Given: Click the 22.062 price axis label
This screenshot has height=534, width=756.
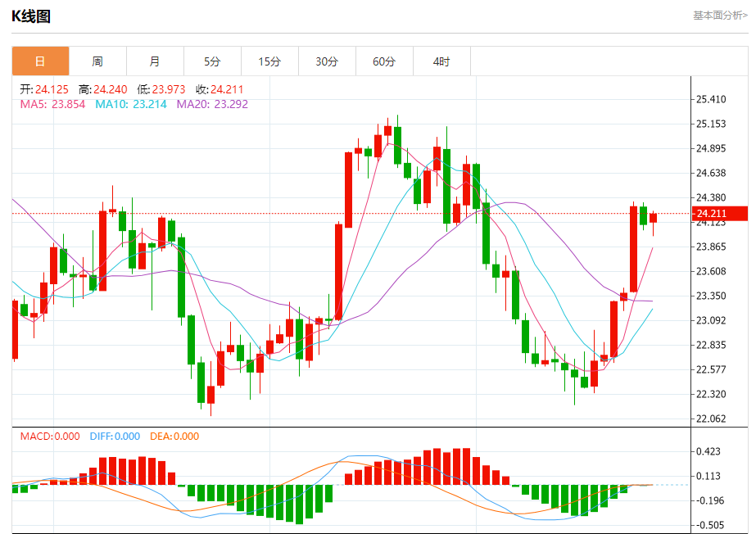Looking at the screenshot, I should pos(711,419).
